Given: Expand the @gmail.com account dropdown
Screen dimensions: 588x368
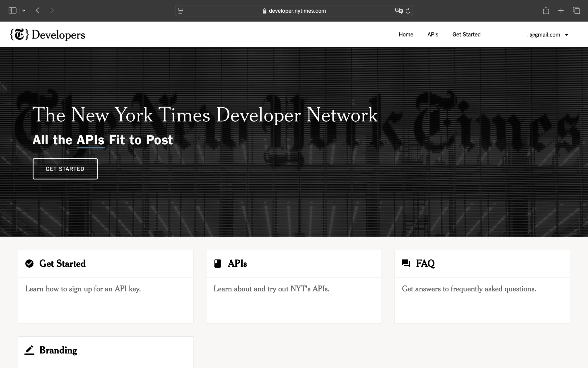Looking at the screenshot, I should click(549, 35).
